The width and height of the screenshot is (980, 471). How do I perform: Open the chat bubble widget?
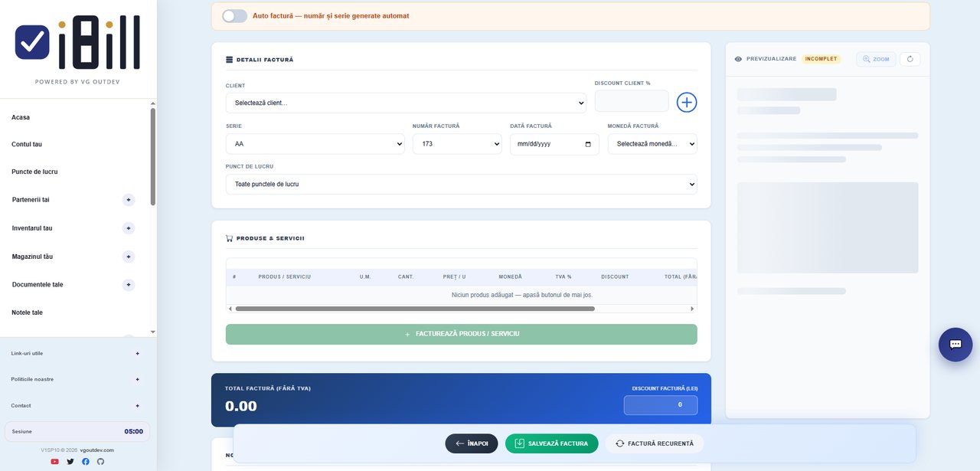pos(955,345)
